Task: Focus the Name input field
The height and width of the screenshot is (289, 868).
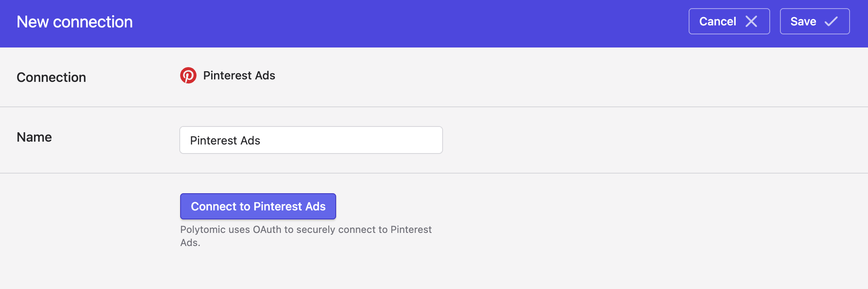Action: pos(311,140)
